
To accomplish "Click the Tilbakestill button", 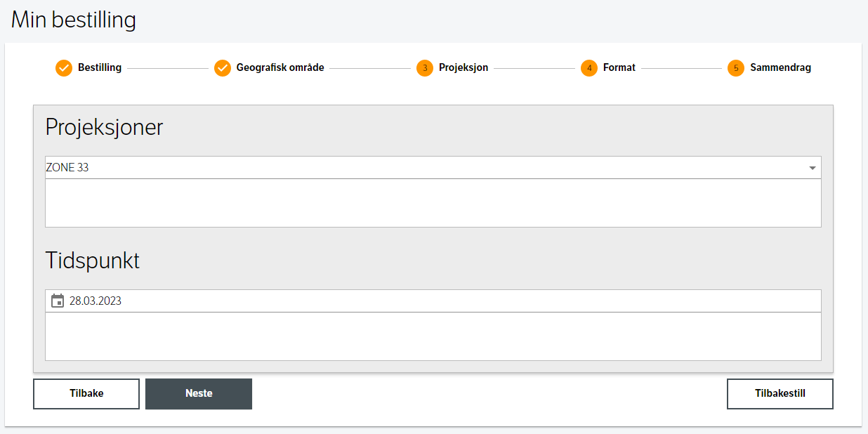I will coord(780,394).
